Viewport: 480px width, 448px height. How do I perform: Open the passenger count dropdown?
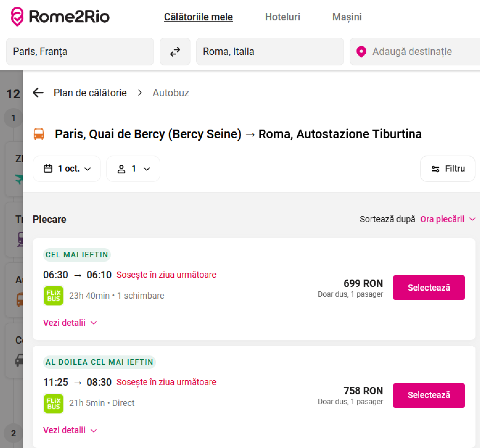click(133, 168)
